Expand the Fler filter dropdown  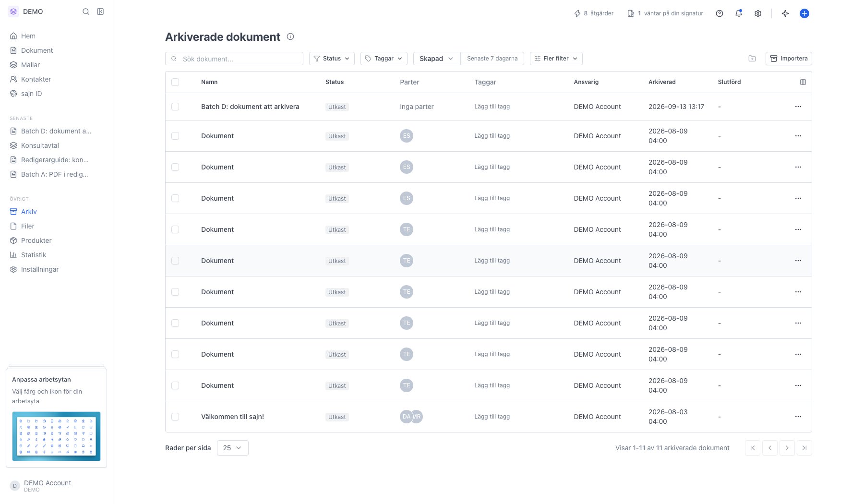556,59
